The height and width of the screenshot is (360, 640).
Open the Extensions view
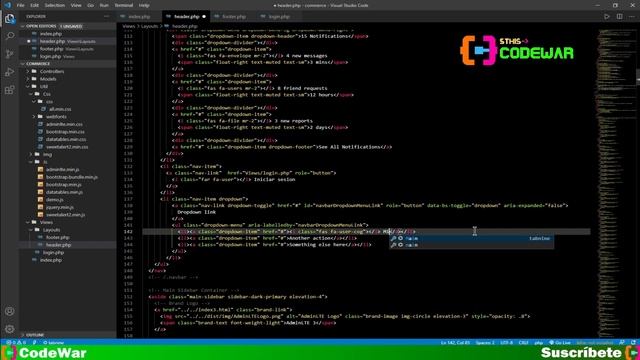pyautogui.click(x=9, y=90)
